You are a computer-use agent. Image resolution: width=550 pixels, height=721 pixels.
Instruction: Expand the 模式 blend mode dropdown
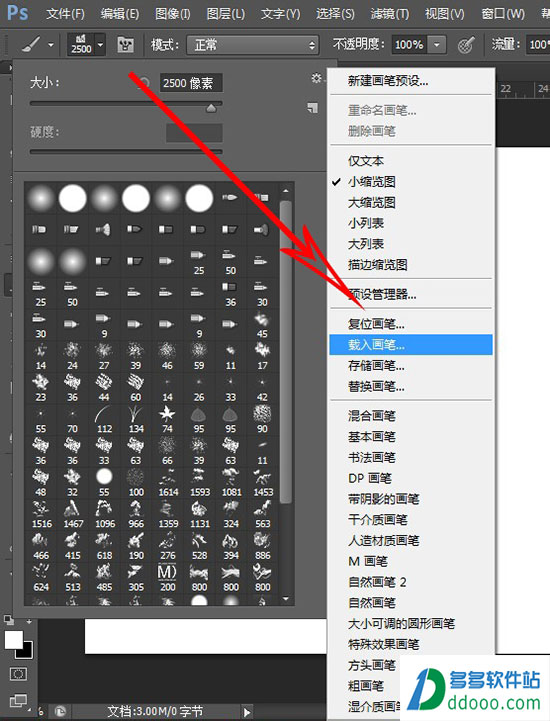pos(252,45)
